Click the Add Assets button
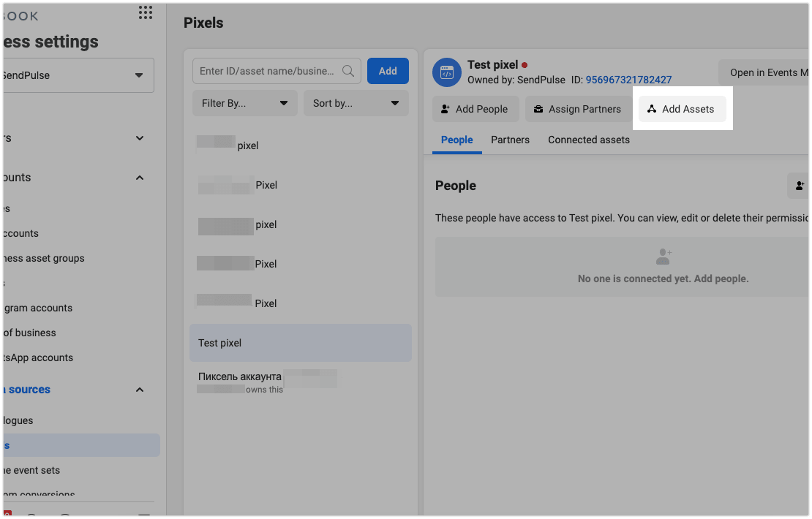The height and width of the screenshot is (519, 812). [x=682, y=109]
